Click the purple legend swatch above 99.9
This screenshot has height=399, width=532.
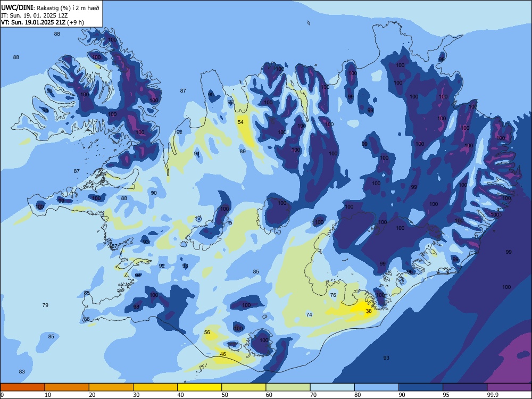[509, 387]
